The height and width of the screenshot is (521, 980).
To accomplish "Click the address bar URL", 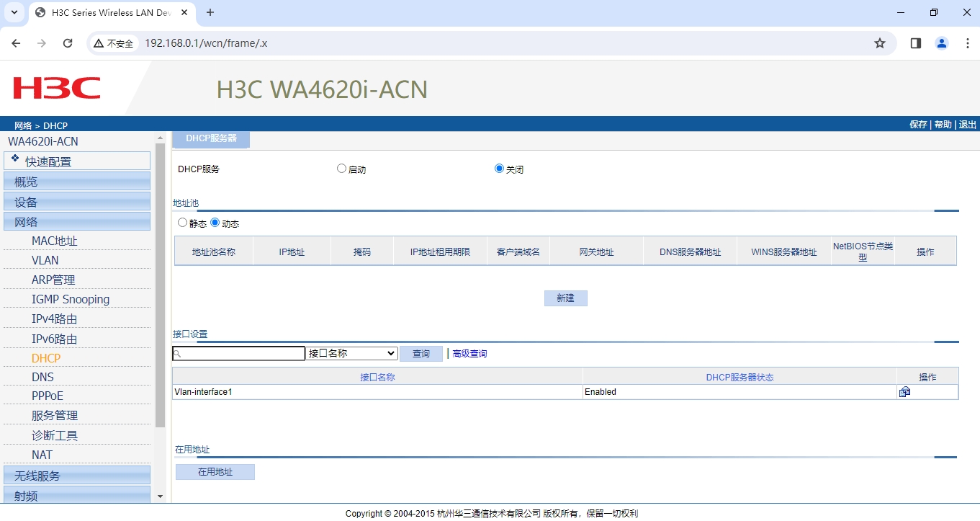I will [x=206, y=43].
